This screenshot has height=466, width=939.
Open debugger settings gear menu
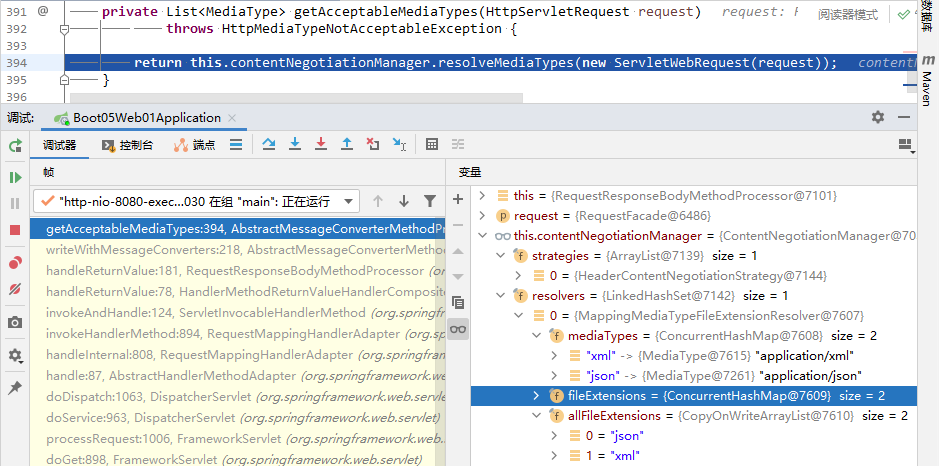(16, 356)
